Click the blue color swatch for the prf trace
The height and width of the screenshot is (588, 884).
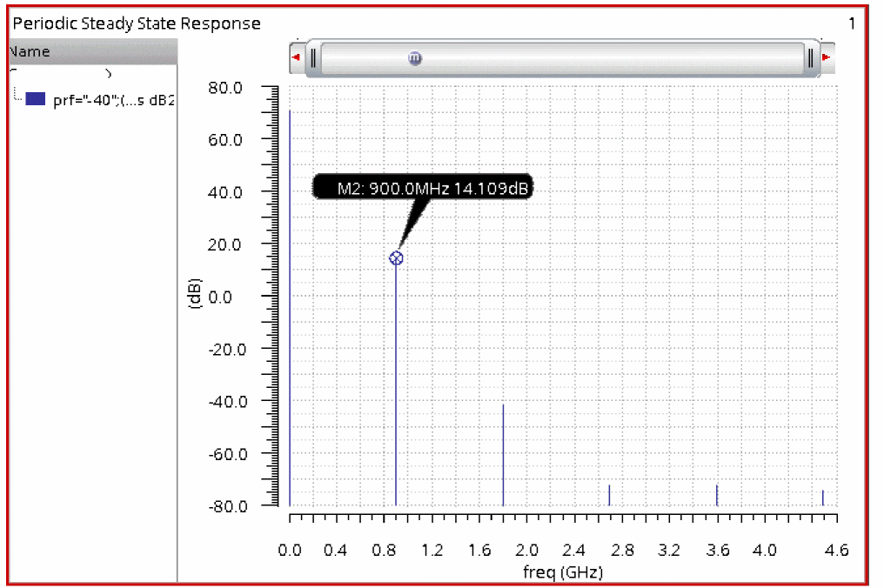click(36, 99)
